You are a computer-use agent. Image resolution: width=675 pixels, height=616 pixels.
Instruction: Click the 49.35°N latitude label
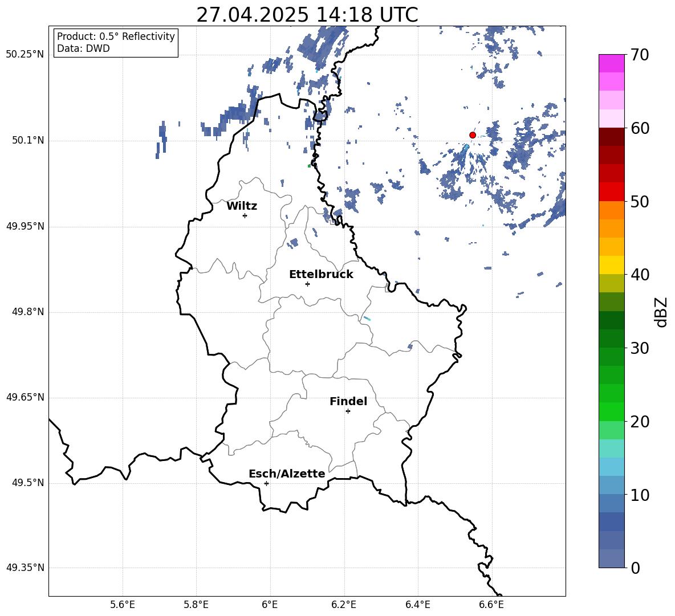pyautogui.click(x=25, y=568)
